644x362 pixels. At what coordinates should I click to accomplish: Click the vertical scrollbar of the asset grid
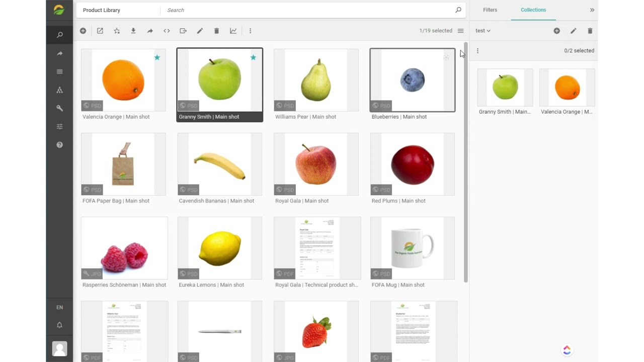click(x=466, y=162)
